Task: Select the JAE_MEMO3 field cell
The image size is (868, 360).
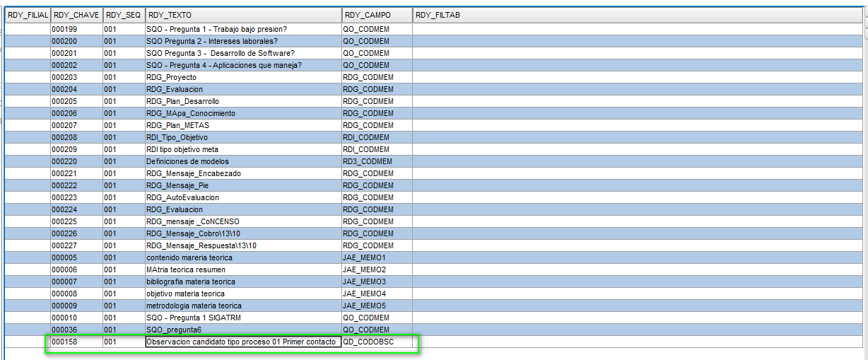Action: pos(377,281)
